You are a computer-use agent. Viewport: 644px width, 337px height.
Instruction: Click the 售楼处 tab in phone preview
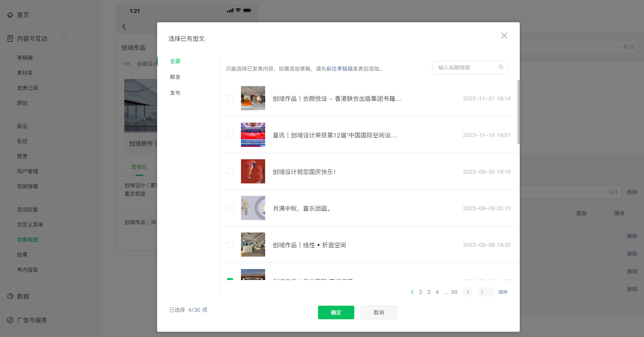click(x=139, y=167)
